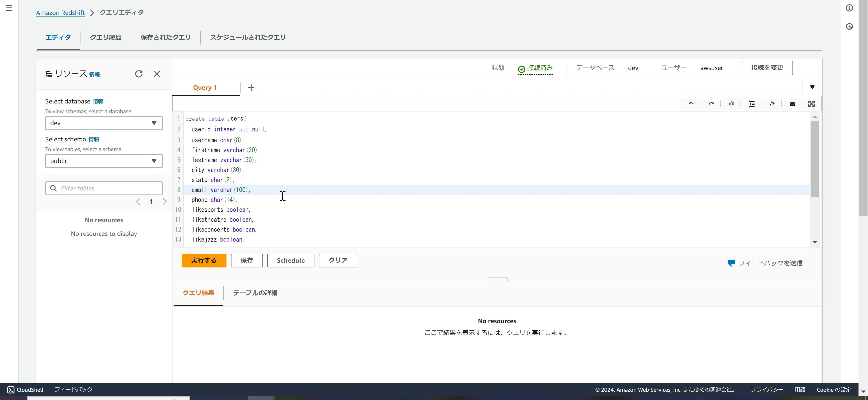Click the @ toolbar icon

[731, 104]
